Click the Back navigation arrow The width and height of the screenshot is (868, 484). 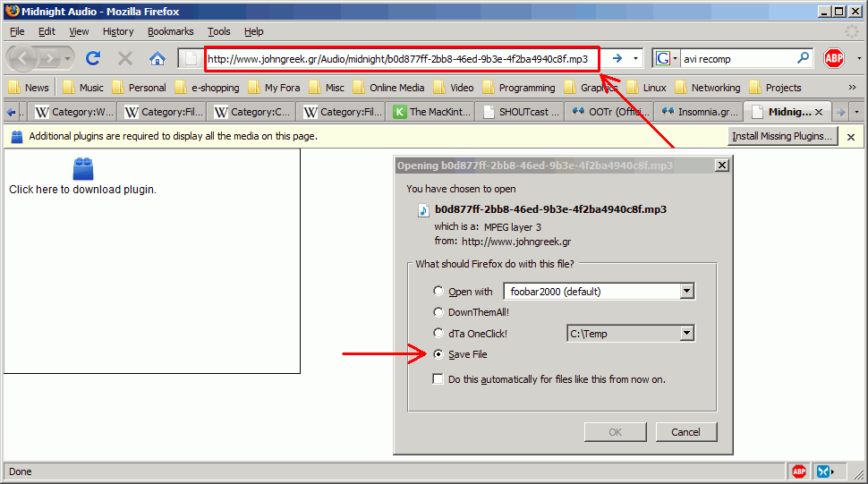pyautogui.click(x=23, y=58)
